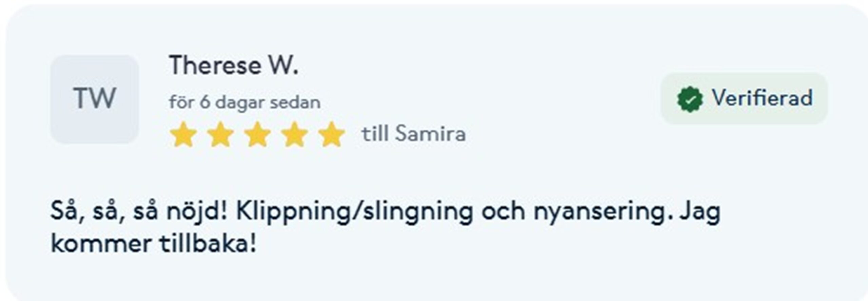Open reviewer name Therese W.
Viewport: 868px width, 301px height.
pos(234,65)
